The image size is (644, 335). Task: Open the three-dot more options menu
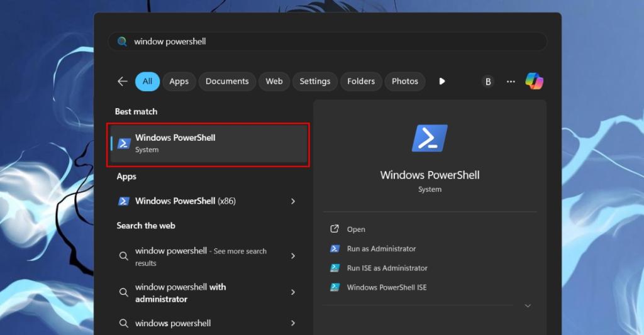[x=511, y=82]
